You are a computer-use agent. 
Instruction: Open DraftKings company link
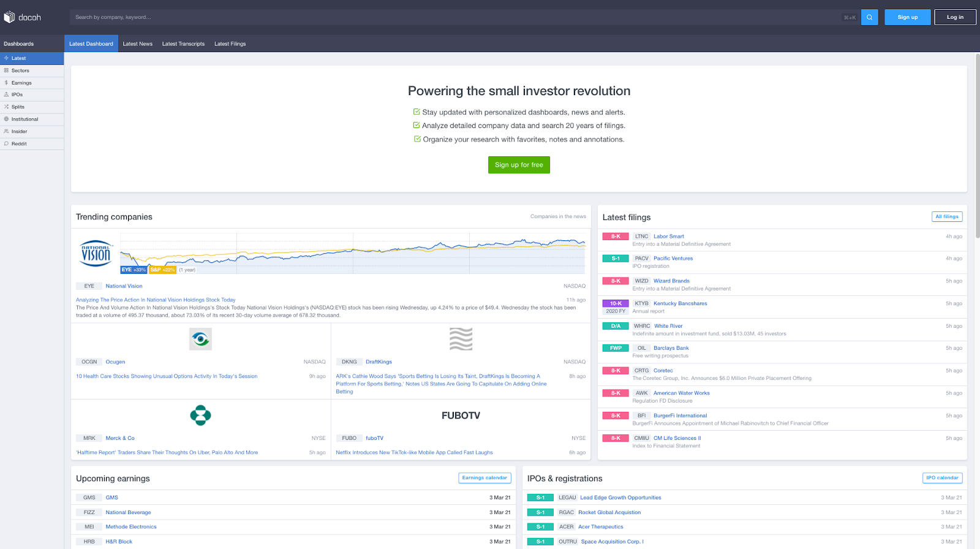click(379, 362)
